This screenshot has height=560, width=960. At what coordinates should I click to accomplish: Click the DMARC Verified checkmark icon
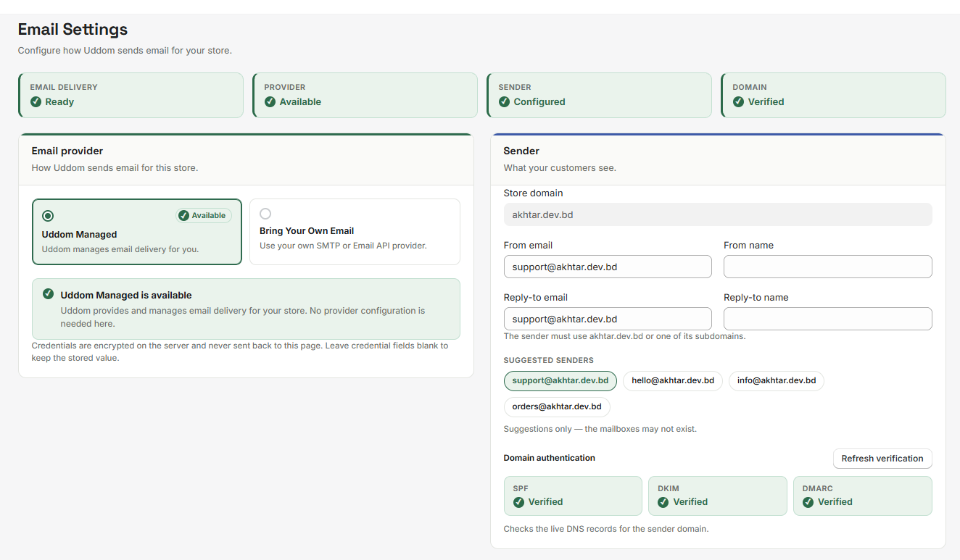tap(808, 502)
